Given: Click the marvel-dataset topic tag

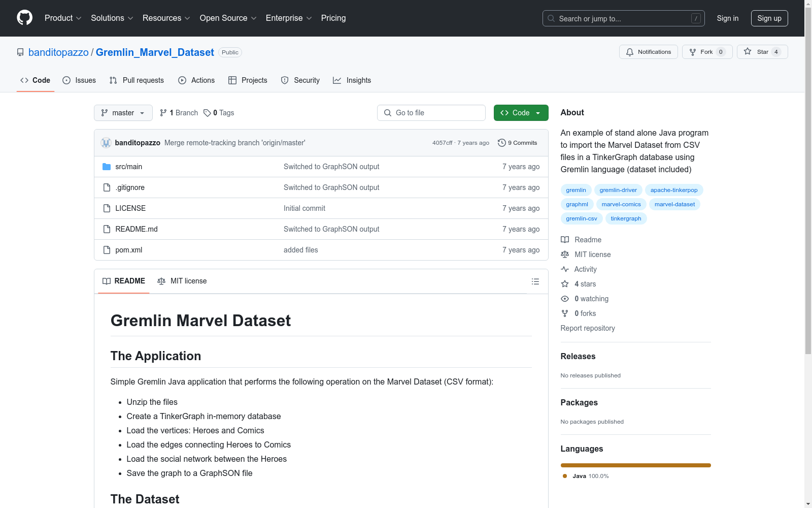Looking at the screenshot, I should (675, 204).
